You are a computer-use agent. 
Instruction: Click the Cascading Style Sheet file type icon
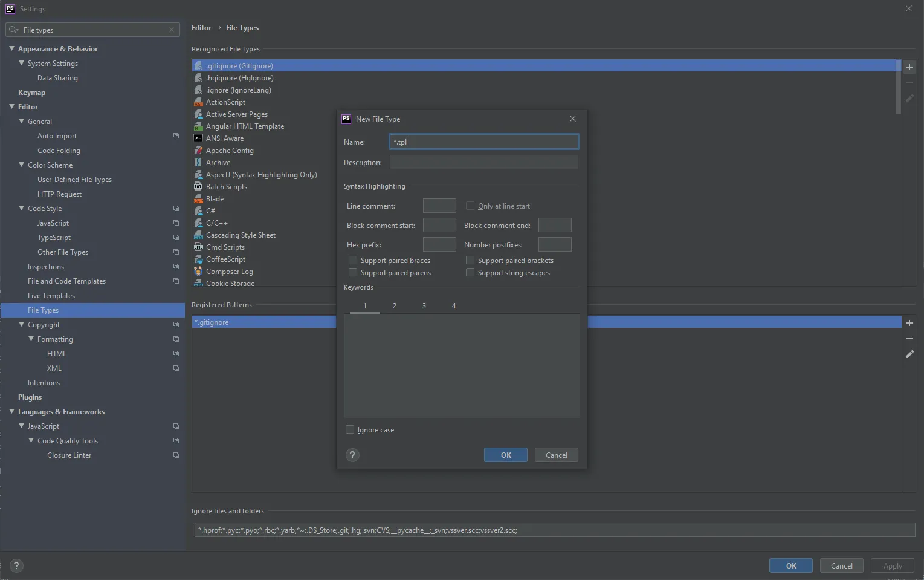(x=198, y=235)
